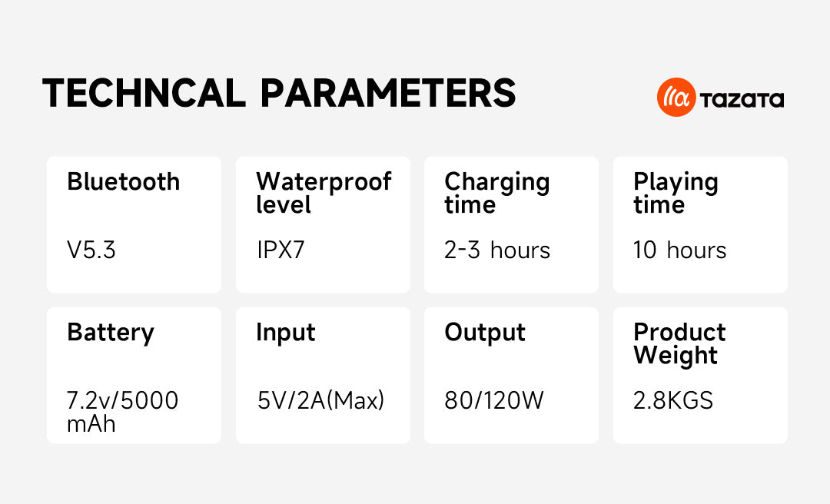830x504 pixels.
Task: Select the Output card label
Action: coord(485,333)
